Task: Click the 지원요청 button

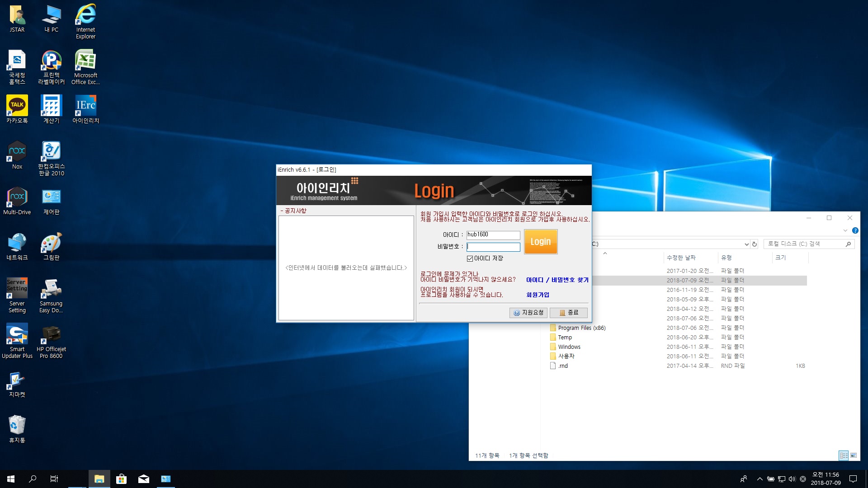Action: point(528,313)
